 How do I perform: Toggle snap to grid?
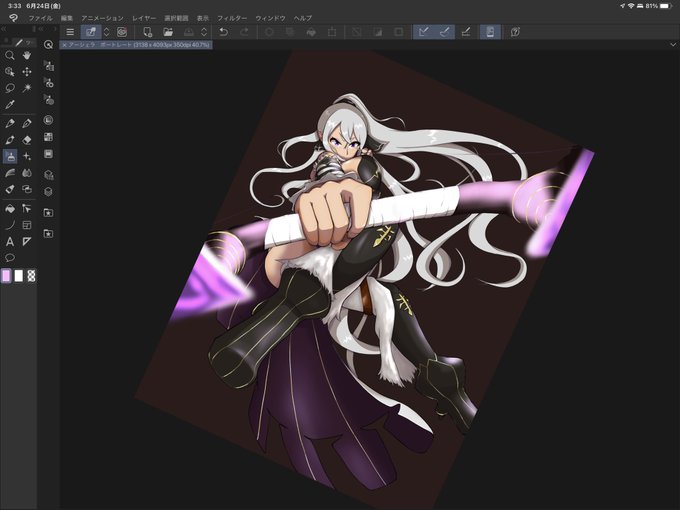(466, 32)
